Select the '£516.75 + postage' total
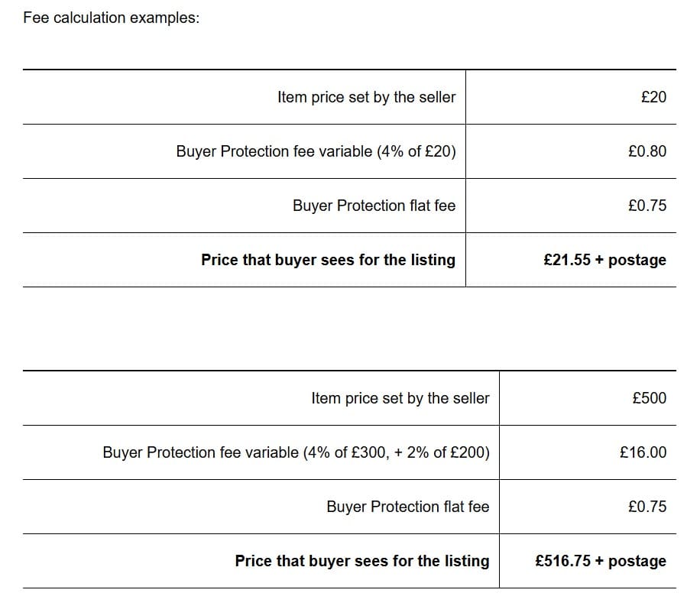 601,561
